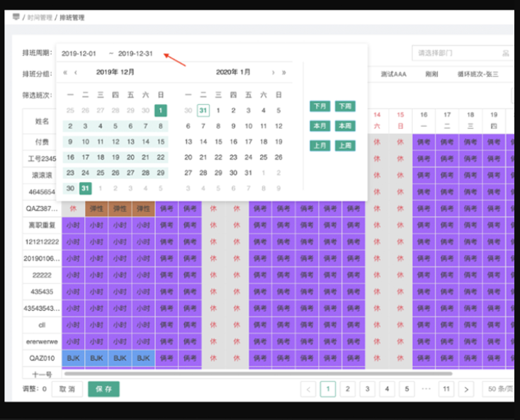Click the next year double-arrow in calendar
Screen dimensions: 520x420
click(x=284, y=72)
